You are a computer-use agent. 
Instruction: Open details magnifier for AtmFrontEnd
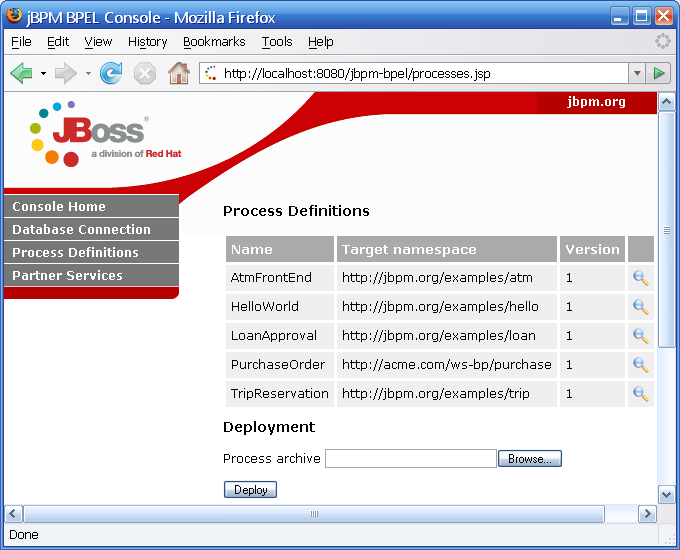[x=641, y=278]
